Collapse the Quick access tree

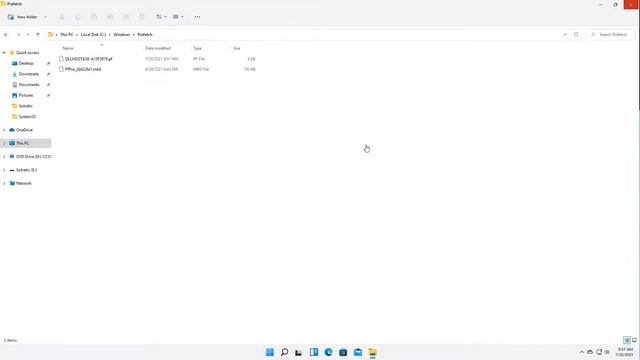point(4,53)
